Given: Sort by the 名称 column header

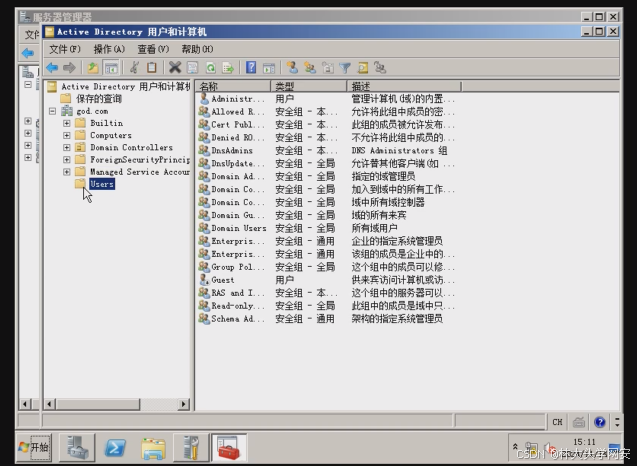Looking at the screenshot, I should 233,86.
